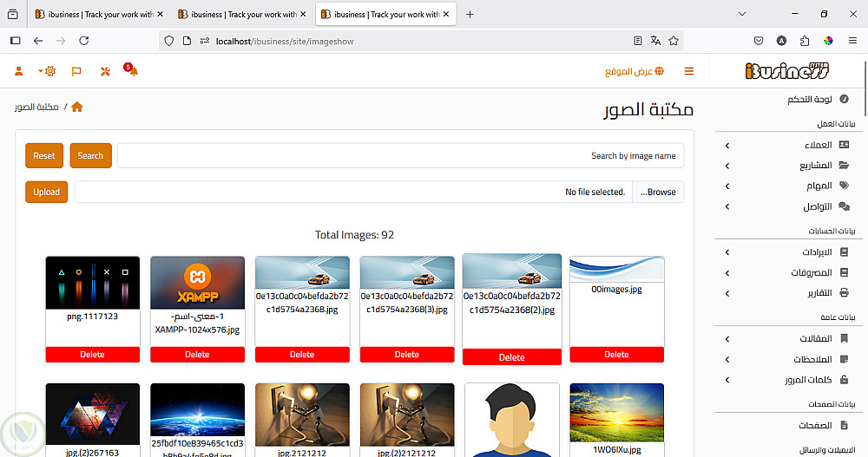This screenshot has height=457, width=868.
Task: Expand التواصل sidebar menu
Action: click(788, 206)
